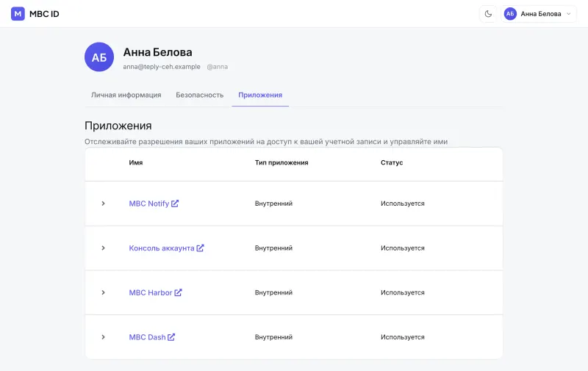
Task: Click the Отслеживайте разрешения description text
Action: coord(266,142)
